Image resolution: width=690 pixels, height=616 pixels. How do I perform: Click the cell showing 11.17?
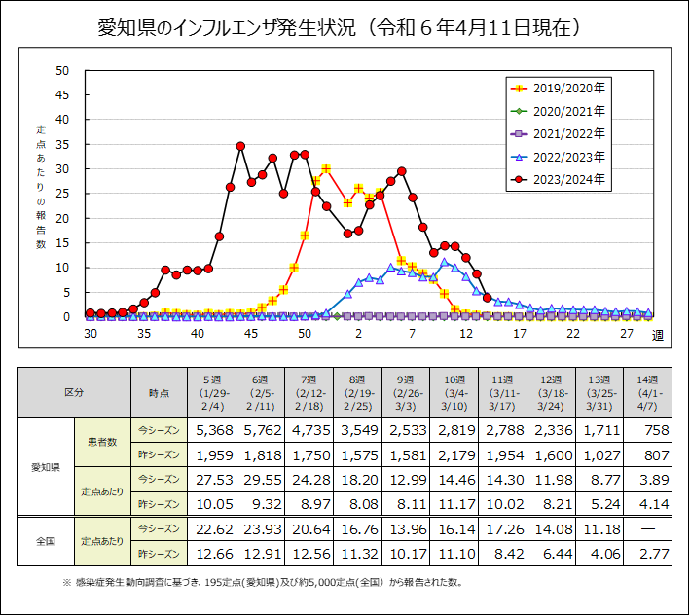454,504
